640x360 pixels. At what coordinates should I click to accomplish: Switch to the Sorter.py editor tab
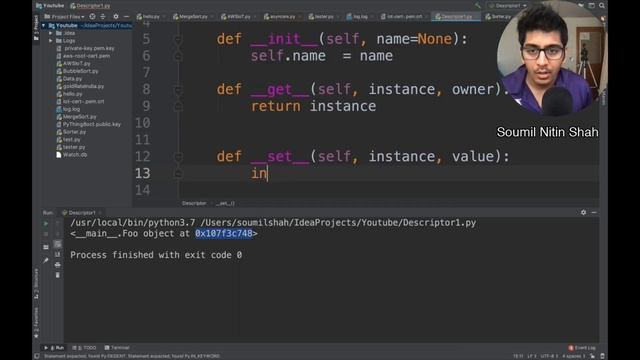(x=498, y=17)
